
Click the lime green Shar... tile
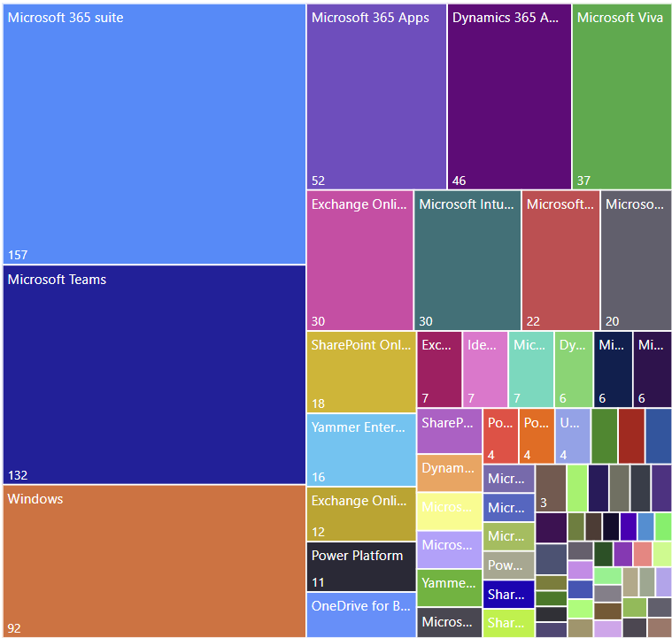pos(509,624)
